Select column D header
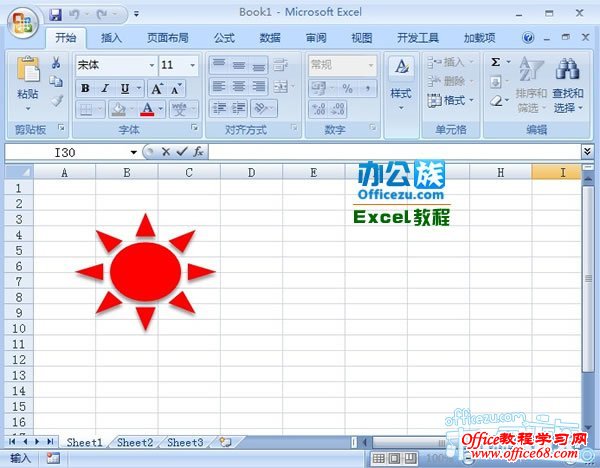600x468 pixels. pos(251,173)
